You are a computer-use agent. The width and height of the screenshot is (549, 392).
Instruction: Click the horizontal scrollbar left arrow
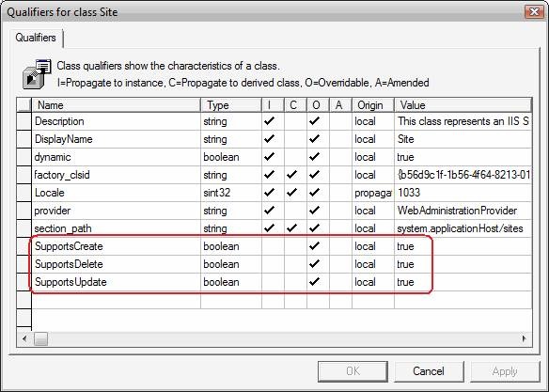(x=24, y=338)
